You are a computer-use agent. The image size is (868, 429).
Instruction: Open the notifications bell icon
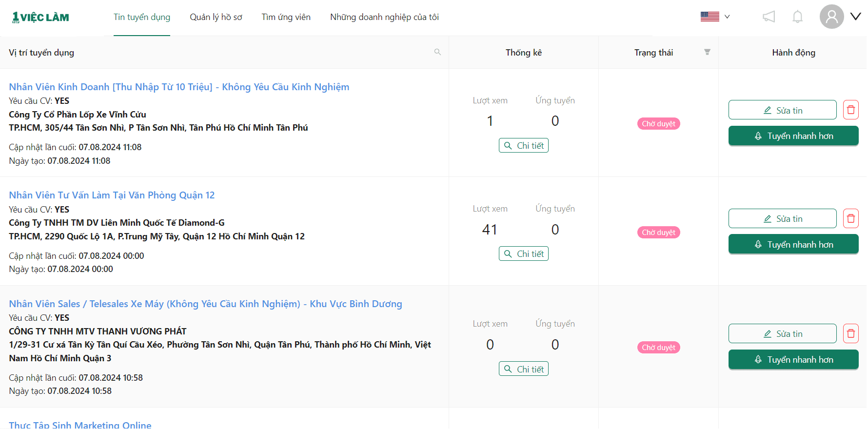(x=797, y=17)
